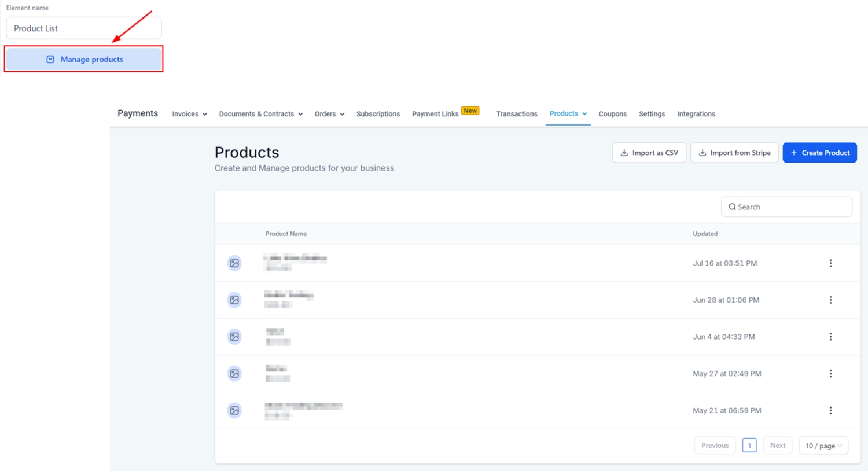Go to the Coupons tab
The image size is (868, 471).
click(612, 114)
